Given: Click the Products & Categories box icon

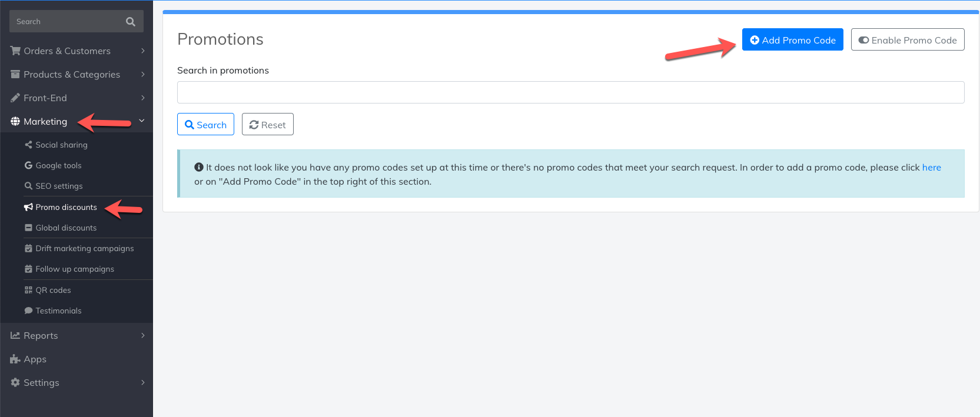Looking at the screenshot, I should tap(15, 74).
